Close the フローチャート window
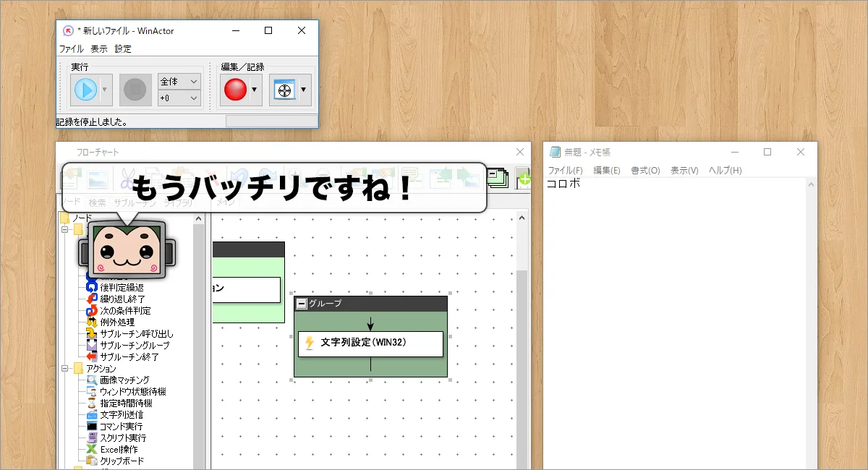The image size is (868, 470). coord(519,152)
